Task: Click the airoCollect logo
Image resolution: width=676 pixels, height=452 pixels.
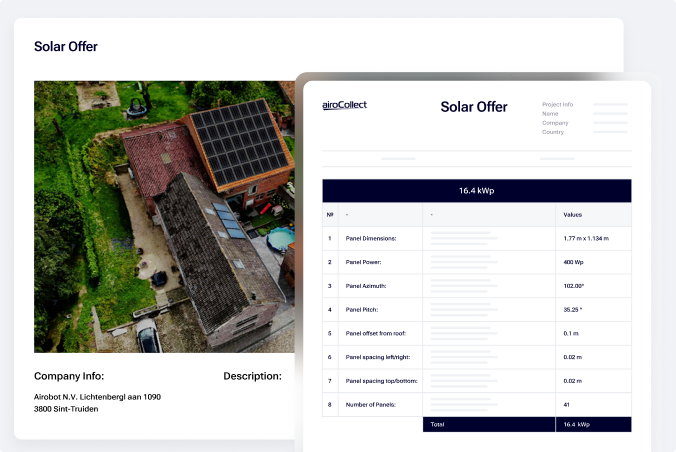Action: point(344,105)
